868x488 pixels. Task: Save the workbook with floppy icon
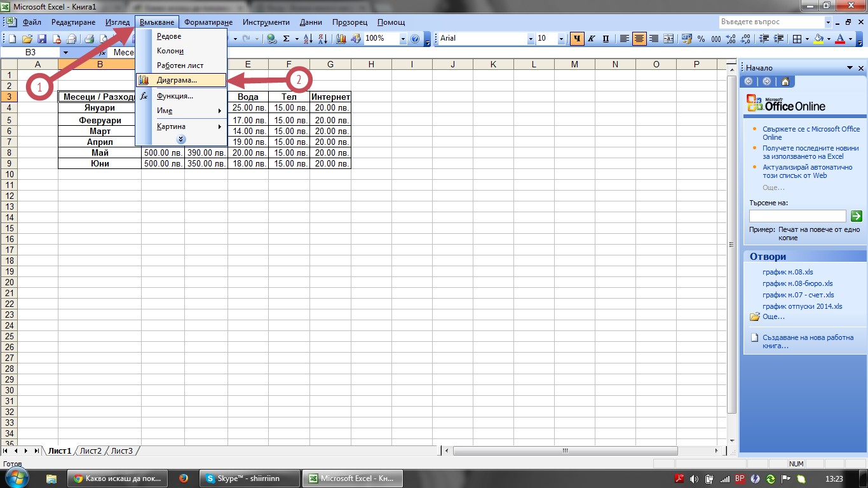tap(42, 39)
